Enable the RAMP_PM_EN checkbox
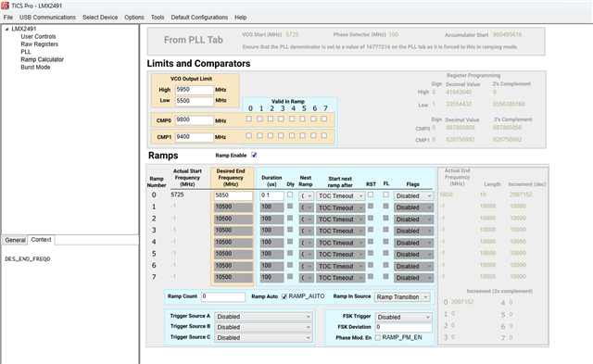This screenshot has width=593, height=364. [377, 337]
